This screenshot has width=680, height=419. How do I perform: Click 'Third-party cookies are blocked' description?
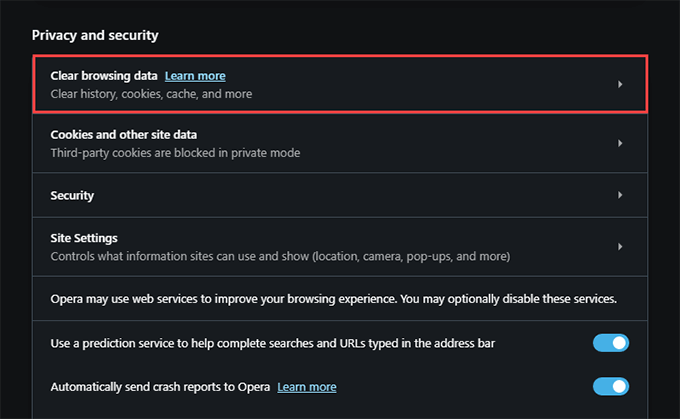pos(175,153)
